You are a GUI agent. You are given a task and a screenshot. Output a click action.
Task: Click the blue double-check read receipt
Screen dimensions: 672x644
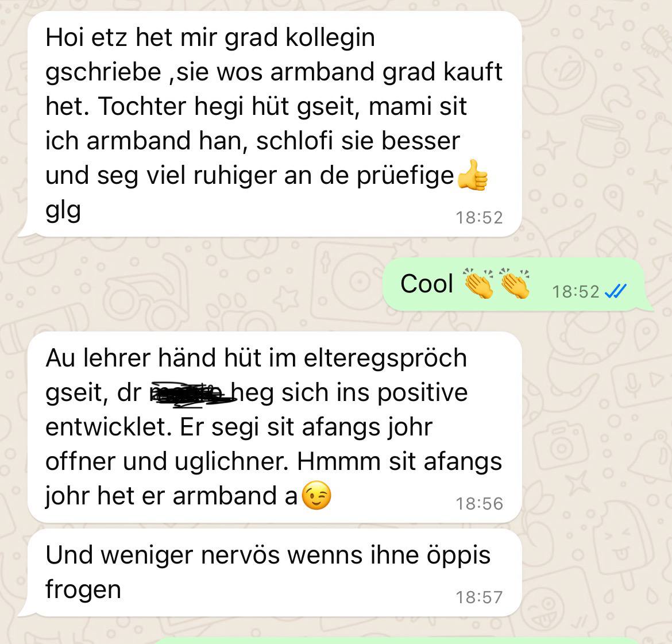point(616,292)
